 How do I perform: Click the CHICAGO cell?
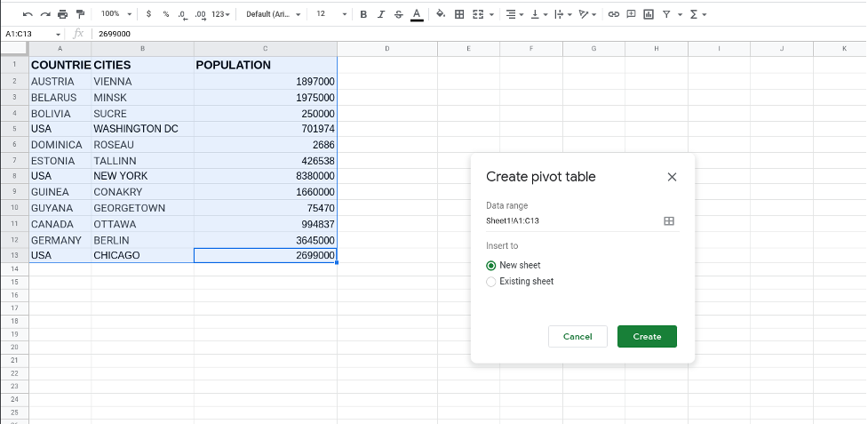(x=142, y=255)
